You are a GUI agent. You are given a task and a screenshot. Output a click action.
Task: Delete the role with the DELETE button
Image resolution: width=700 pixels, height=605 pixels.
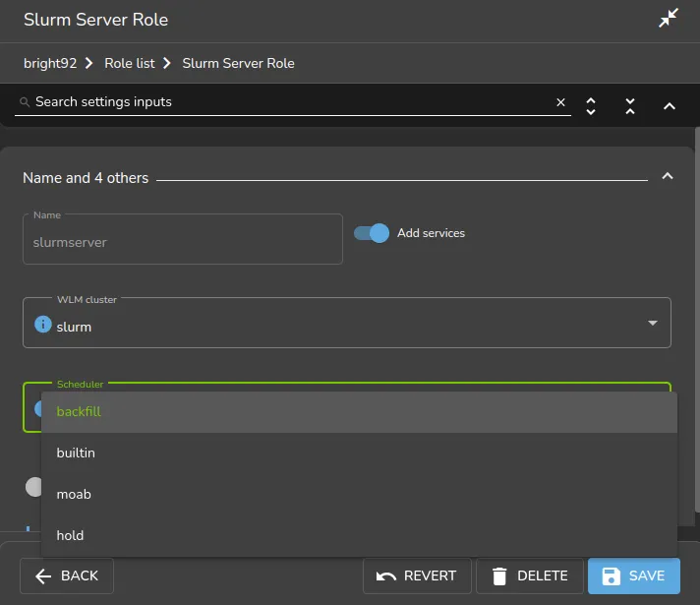point(530,575)
